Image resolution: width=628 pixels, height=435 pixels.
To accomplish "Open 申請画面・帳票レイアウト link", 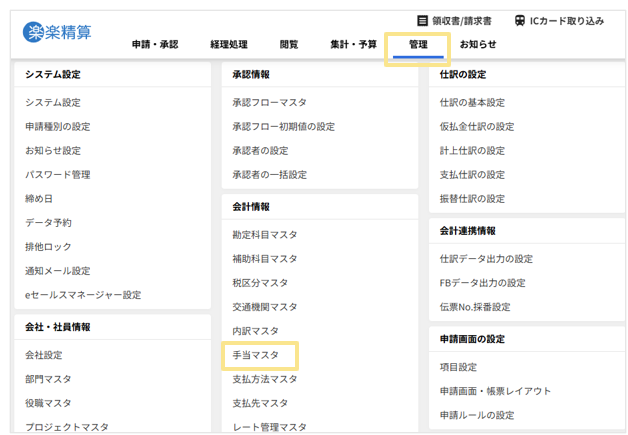I will (x=495, y=391).
